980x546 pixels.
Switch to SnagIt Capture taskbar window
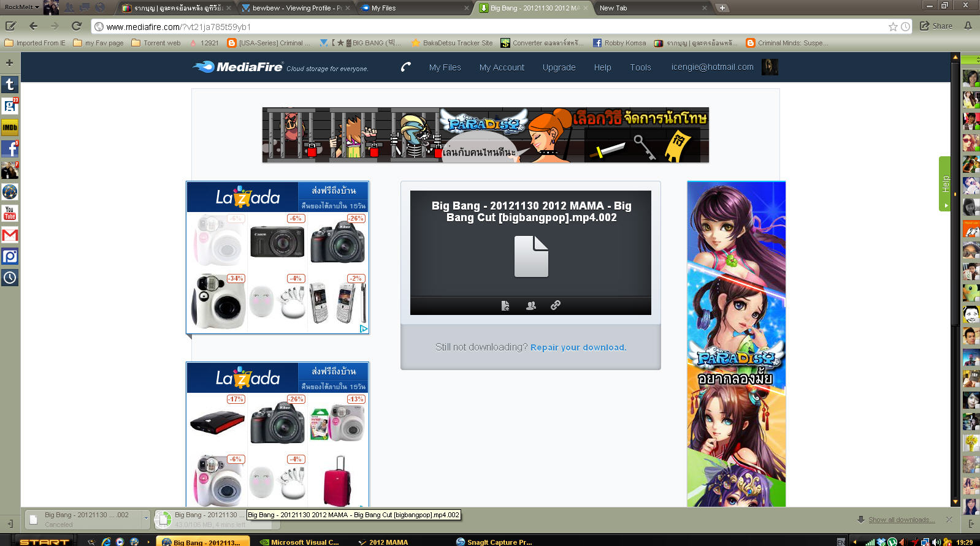496,542
